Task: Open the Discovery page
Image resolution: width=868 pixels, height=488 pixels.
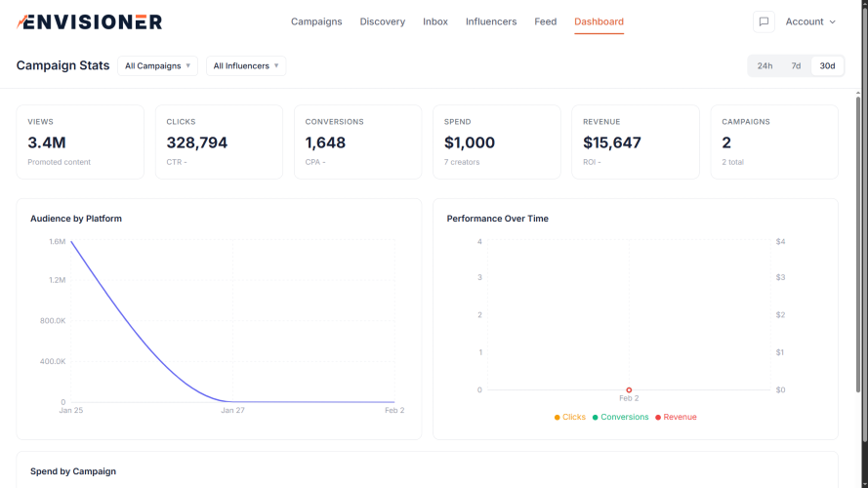Action: point(382,21)
